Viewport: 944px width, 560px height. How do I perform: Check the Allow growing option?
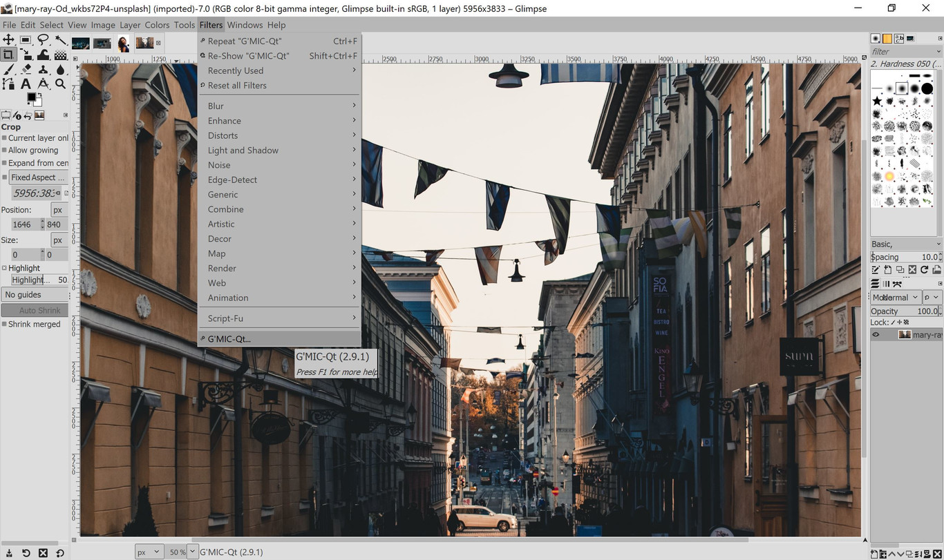tap(6, 151)
